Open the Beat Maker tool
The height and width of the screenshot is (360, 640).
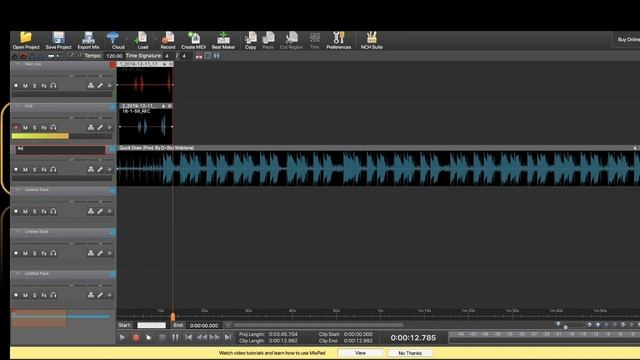(223, 40)
